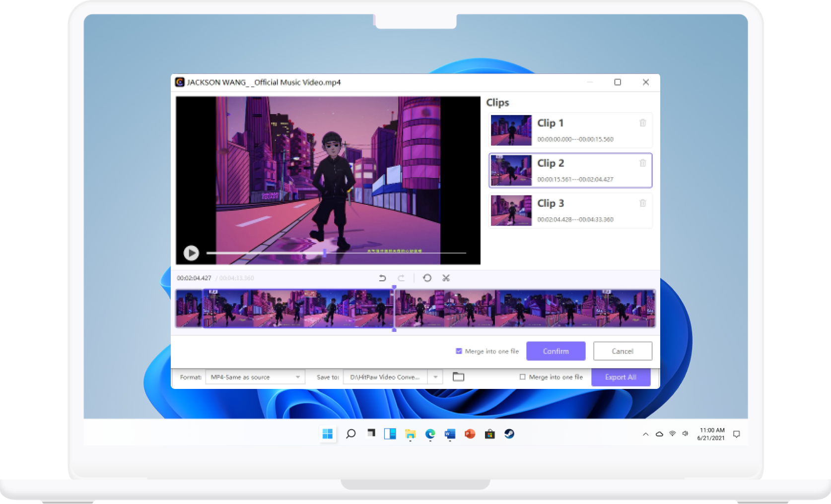Click the Clip 1 title text
This screenshot has width=831, height=504.
[550, 123]
